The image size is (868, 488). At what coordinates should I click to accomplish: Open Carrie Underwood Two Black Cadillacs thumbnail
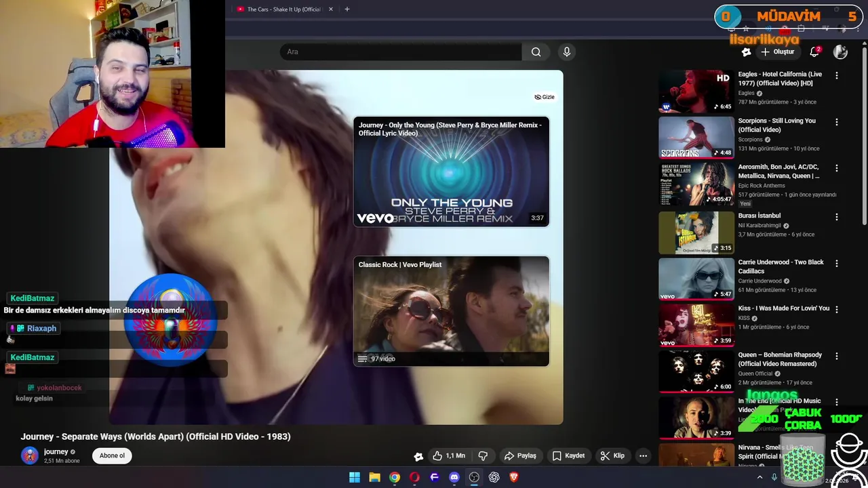[x=696, y=279]
